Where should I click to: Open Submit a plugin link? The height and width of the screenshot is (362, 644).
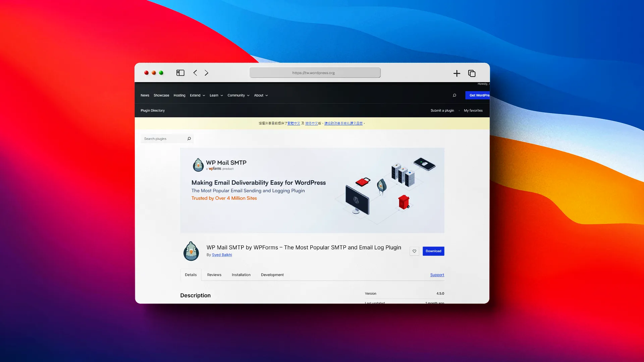(x=442, y=111)
